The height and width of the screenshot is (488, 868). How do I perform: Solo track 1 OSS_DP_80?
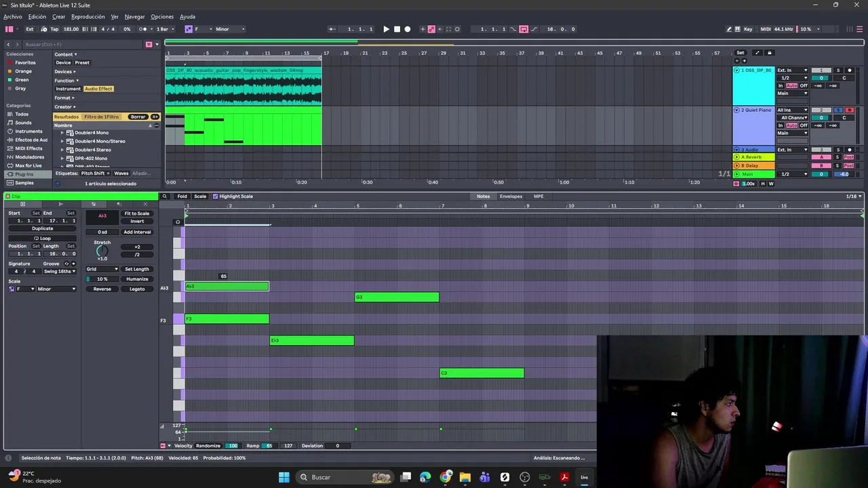coord(837,70)
